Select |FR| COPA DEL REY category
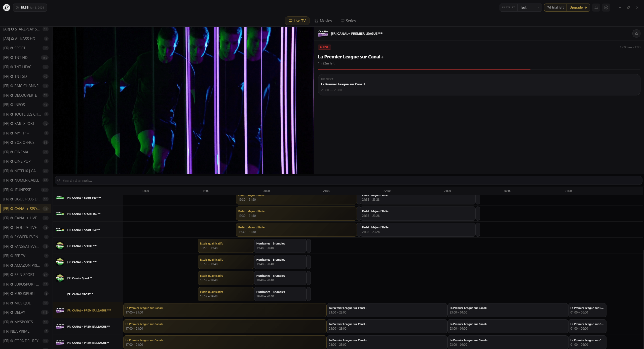The height and width of the screenshot is (349, 644). [x=26, y=341]
